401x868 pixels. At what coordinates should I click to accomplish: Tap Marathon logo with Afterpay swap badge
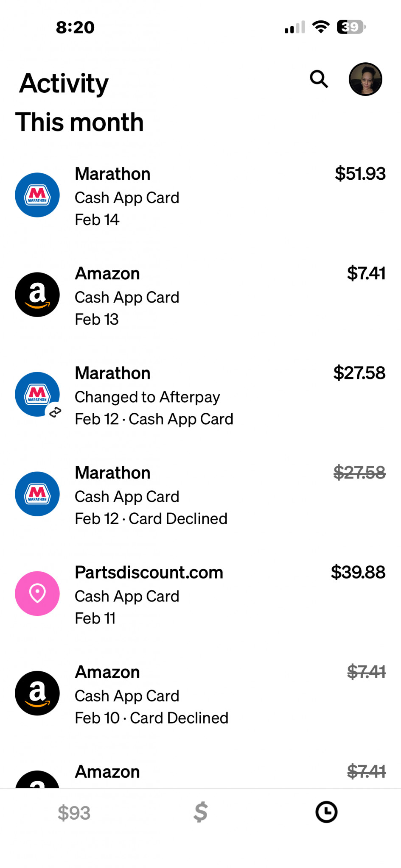pyautogui.click(x=37, y=394)
